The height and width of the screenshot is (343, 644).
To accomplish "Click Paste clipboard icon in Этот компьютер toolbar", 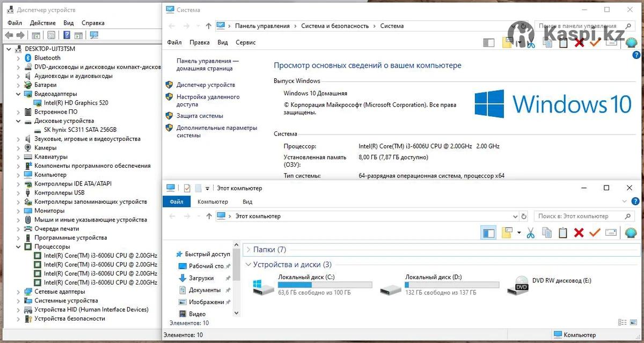I will pyautogui.click(x=563, y=233).
